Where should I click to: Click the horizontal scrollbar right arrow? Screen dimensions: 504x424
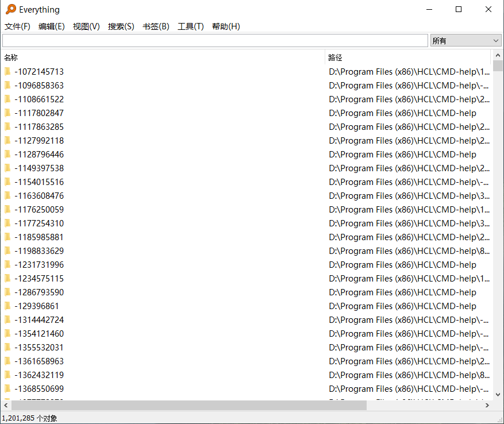[487, 406]
